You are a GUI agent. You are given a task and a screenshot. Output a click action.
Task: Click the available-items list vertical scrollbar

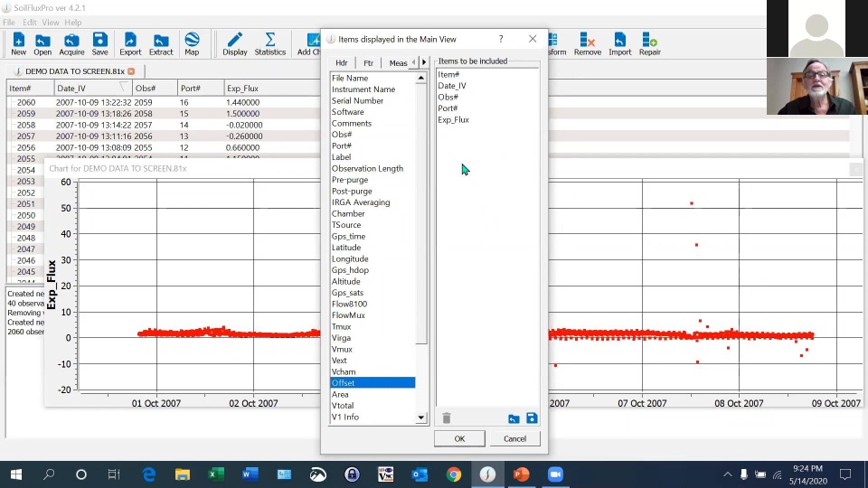(420, 212)
